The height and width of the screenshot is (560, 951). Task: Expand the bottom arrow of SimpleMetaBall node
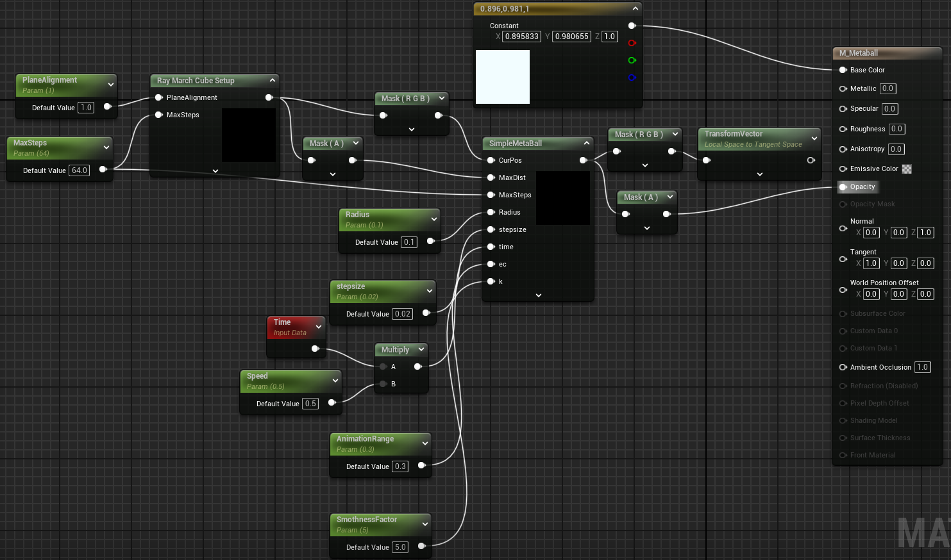tap(538, 295)
